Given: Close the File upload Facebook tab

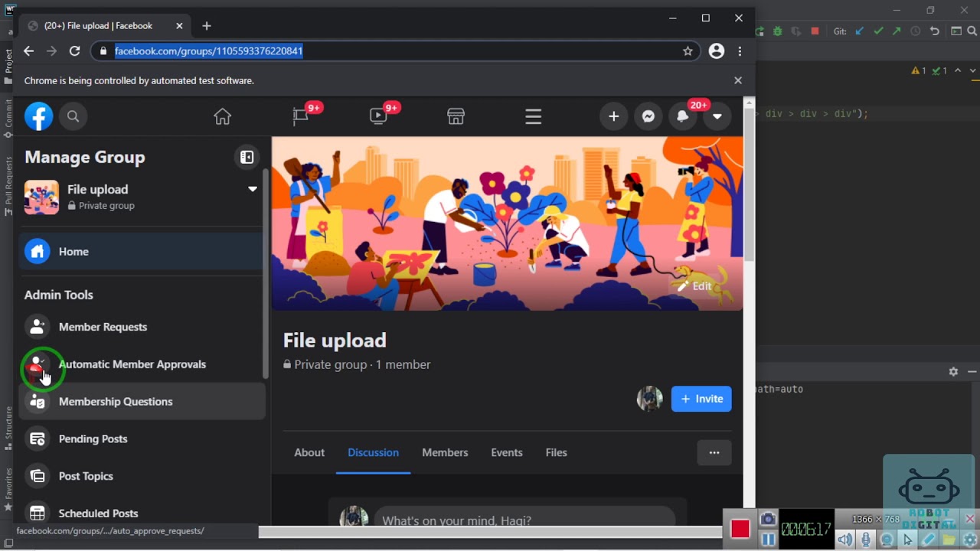Looking at the screenshot, I should coord(179,25).
